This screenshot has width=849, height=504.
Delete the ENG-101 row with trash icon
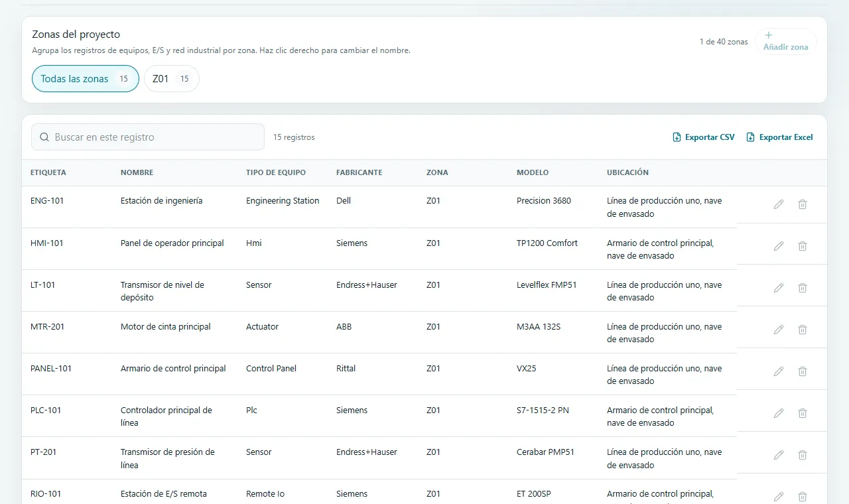tap(803, 204)
